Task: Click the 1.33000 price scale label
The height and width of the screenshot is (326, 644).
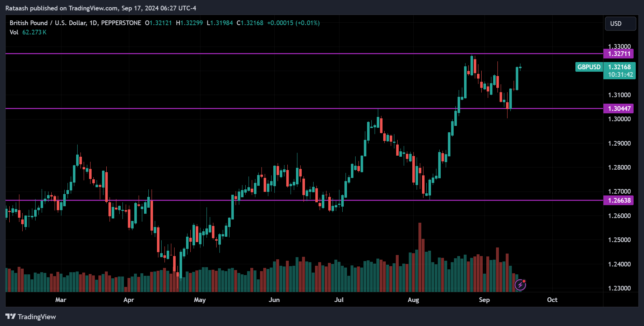Action: (619, 46)
